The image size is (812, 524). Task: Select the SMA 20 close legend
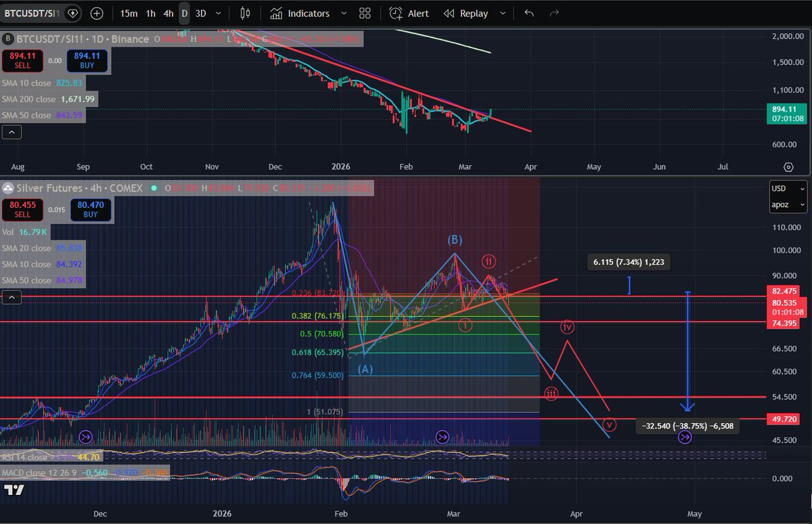[x=43, y=248]
